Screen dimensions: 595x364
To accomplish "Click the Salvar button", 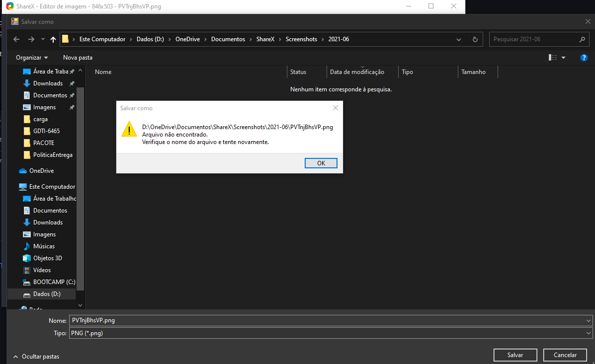I will (515, 355).
